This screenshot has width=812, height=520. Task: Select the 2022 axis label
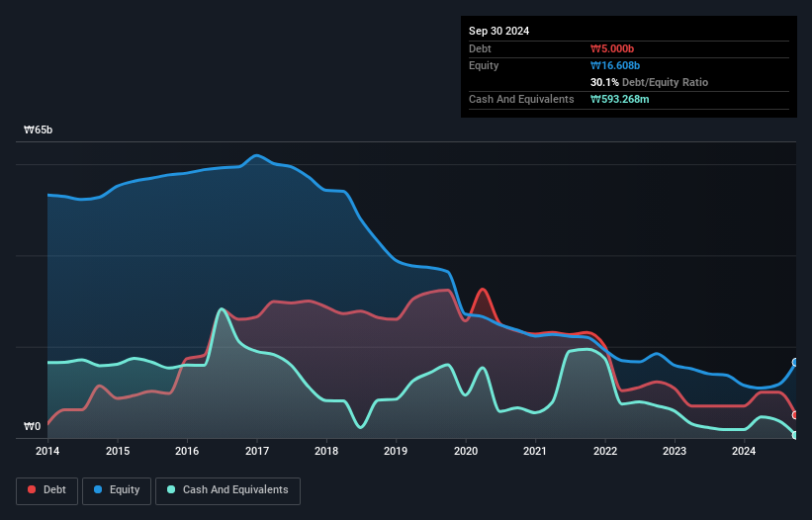605,451
